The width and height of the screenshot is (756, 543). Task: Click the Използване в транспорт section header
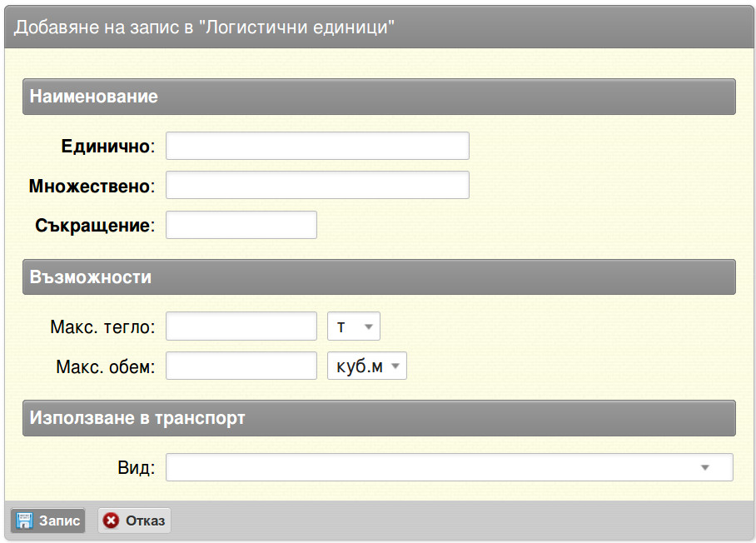point(379,418)
